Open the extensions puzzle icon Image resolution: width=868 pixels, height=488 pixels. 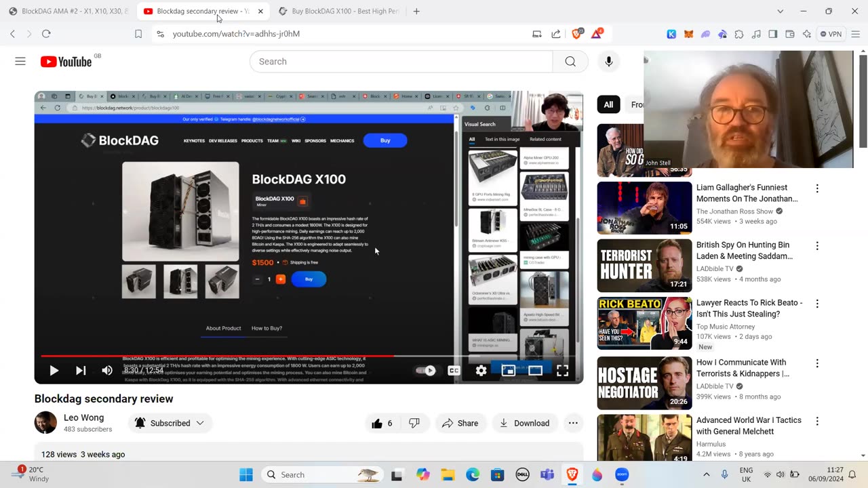[x=739, y=34]
